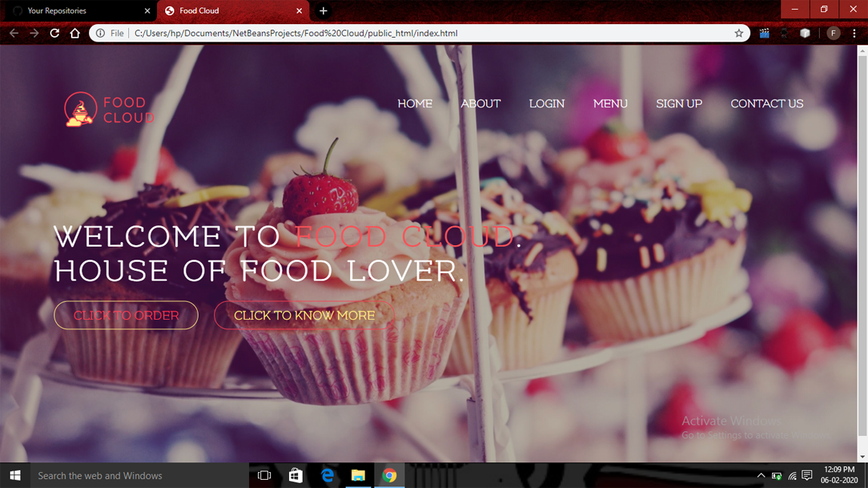
Task: Reload the page using the refresh icon
Action: (54, 32)
